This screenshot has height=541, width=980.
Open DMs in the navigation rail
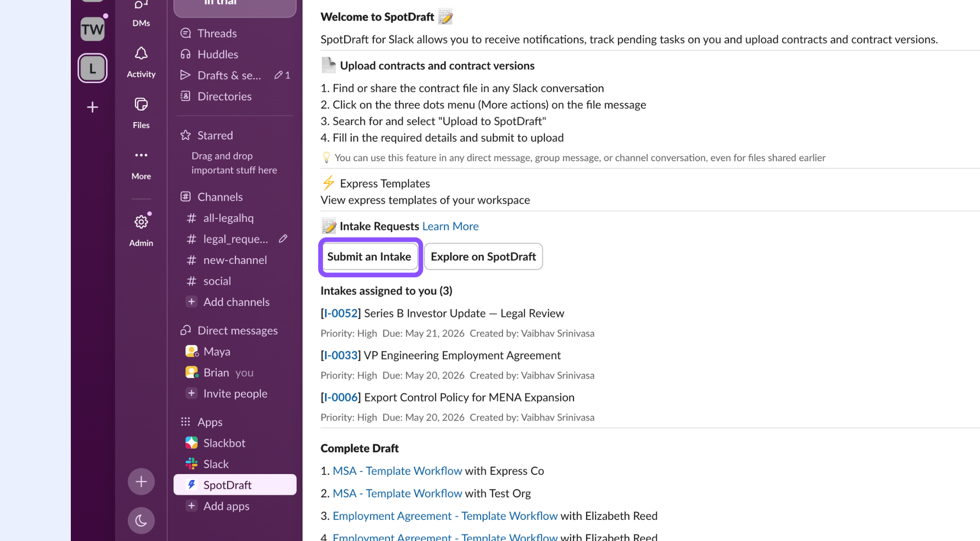click(141, 14)
